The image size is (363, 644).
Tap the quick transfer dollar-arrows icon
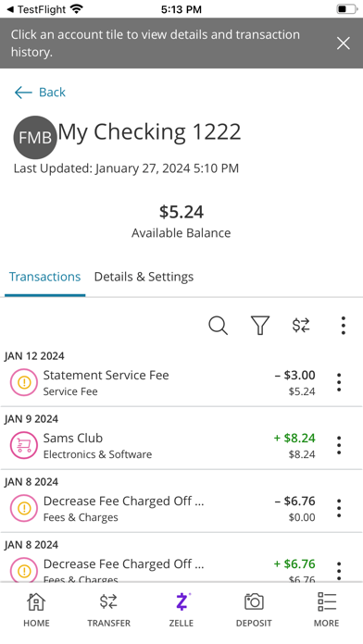(301, 326)
